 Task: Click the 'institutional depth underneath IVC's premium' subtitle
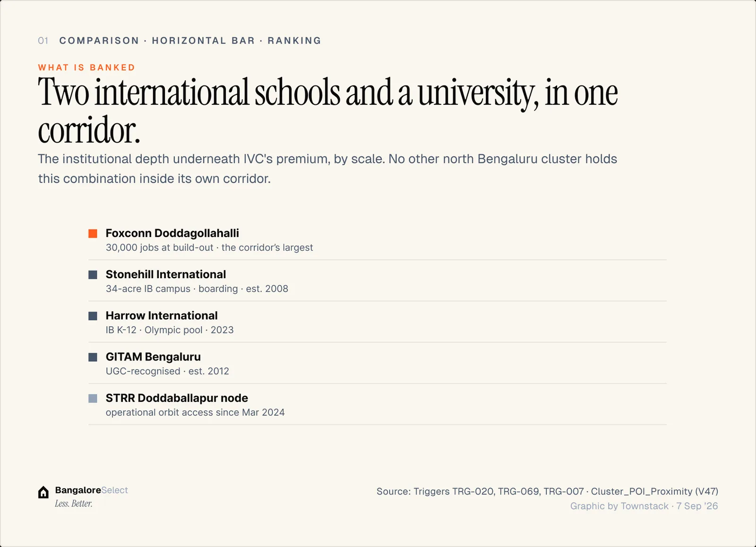coord(327,169)
